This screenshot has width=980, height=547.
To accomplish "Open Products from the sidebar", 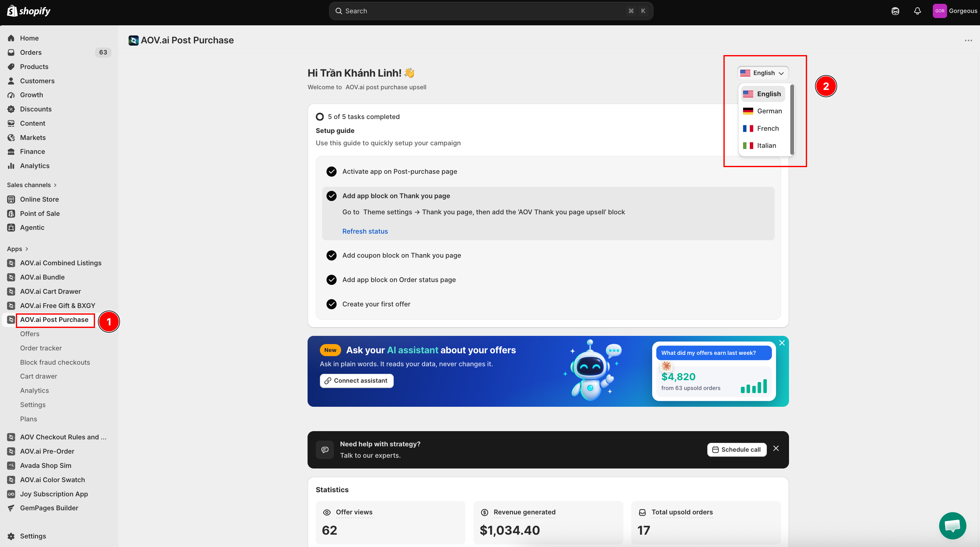I will [x=34, y=66].
